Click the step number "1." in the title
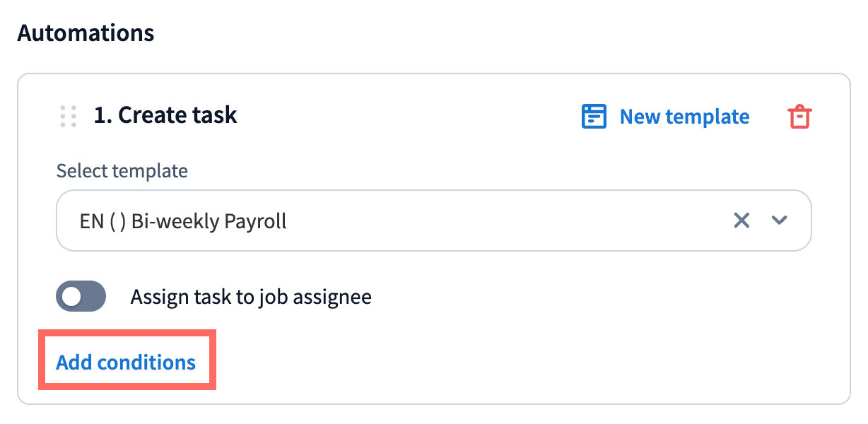This screenshot has width=868, height=424. click(103, 115)
